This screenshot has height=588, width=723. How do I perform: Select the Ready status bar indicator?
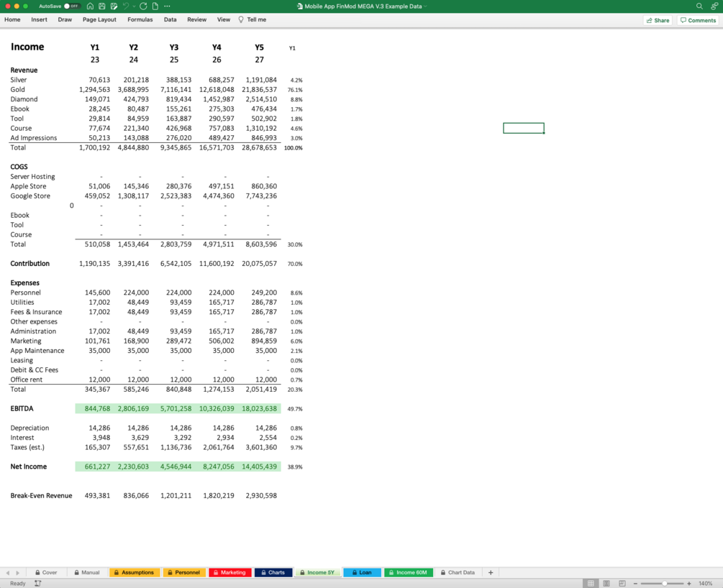point(17,584)
